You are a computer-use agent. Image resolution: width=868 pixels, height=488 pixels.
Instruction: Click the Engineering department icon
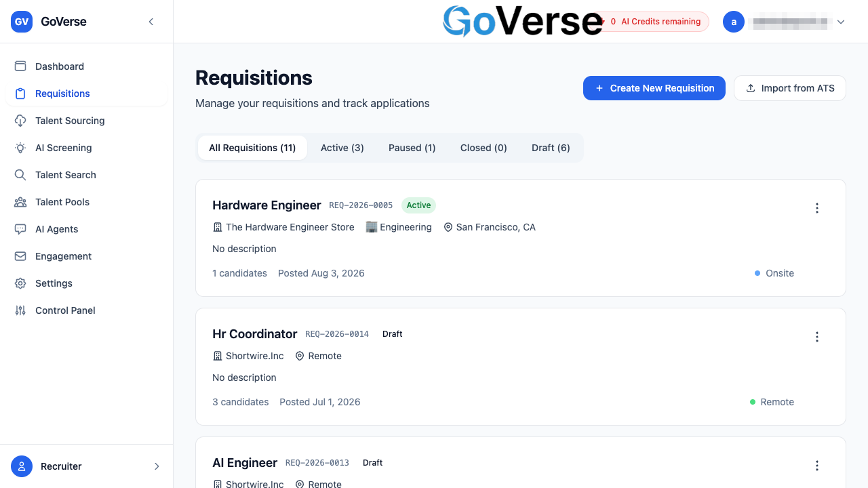371,227
